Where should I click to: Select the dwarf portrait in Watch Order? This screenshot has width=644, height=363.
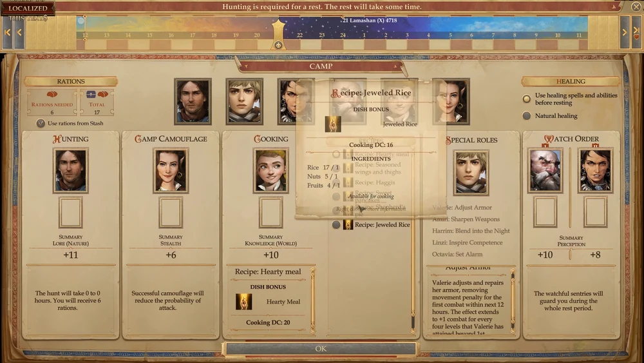(545, 170)
